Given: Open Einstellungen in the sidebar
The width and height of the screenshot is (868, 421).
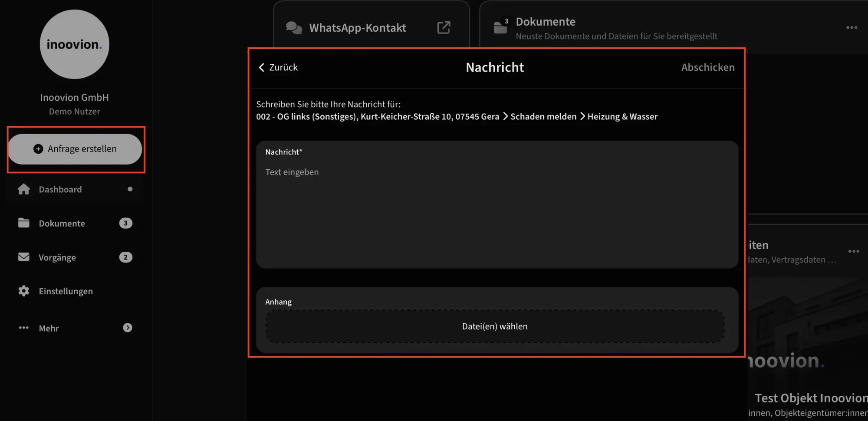Looking at the screenshot, I should tap(75, 291).
